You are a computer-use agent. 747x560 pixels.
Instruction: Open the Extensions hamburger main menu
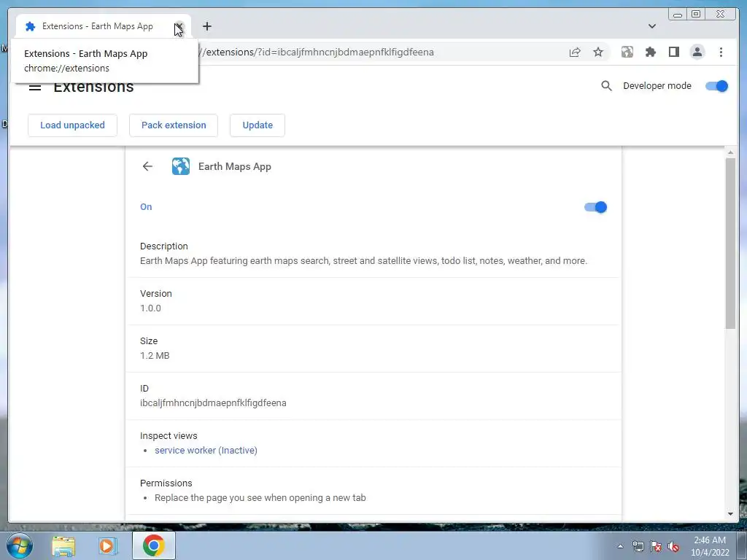35,87
